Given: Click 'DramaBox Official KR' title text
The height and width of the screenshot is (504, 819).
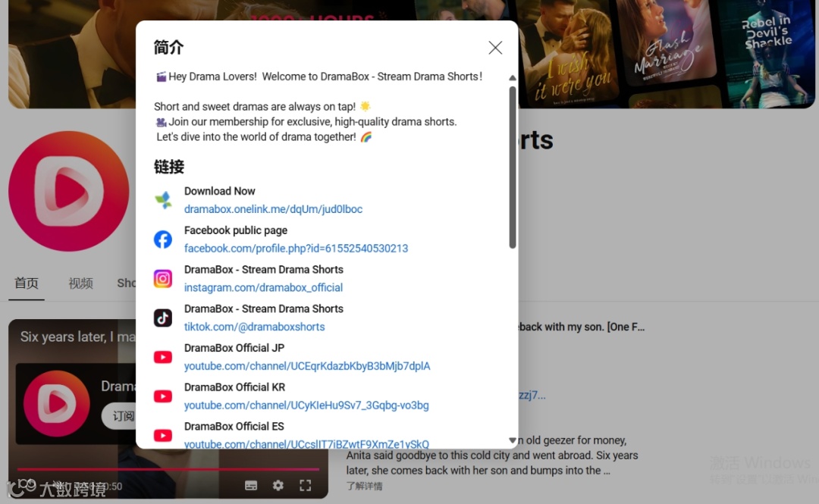Looking at the screenshot, I should click(234, 387).
